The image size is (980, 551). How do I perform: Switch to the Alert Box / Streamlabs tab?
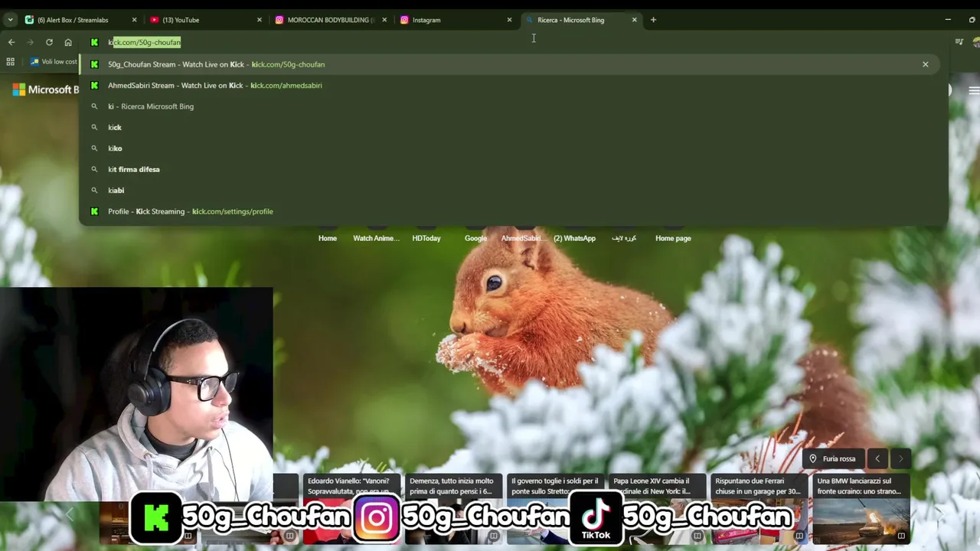(80, 20)
